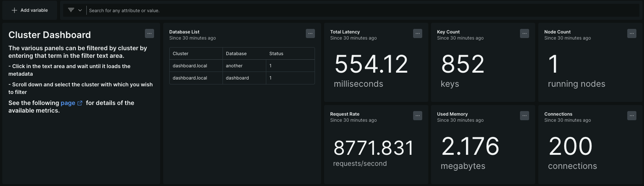Click the 8771.831 requests/second value
Screen dimensions: 644x186
[x=373, y=148]
